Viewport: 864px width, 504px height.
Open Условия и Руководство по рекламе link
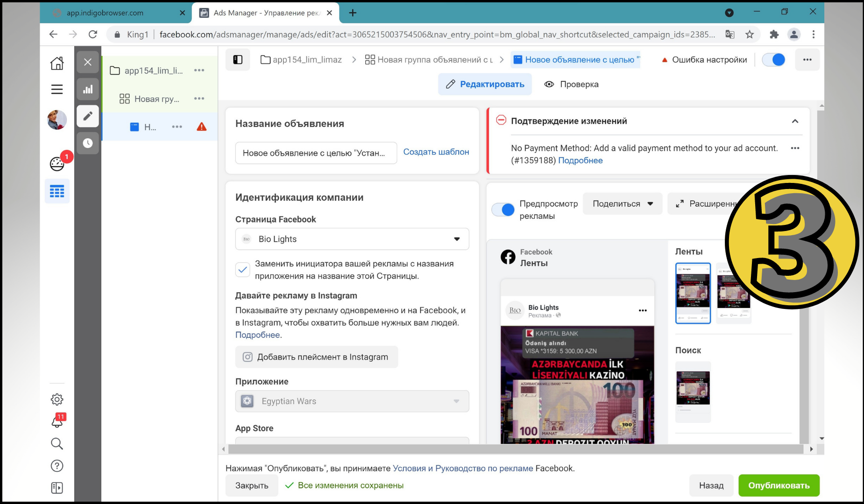tap(463, 469)
